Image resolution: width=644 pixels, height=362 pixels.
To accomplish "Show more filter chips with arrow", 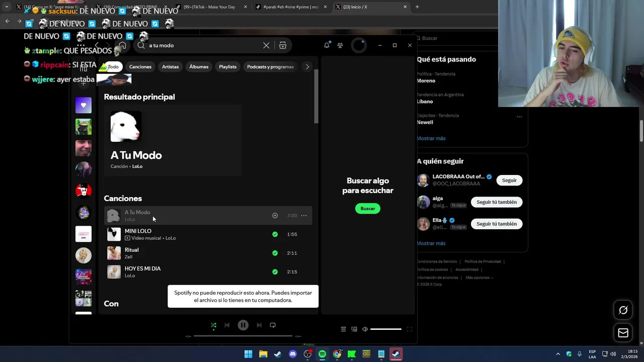I will pyautogui.click(x=307, y=67).
